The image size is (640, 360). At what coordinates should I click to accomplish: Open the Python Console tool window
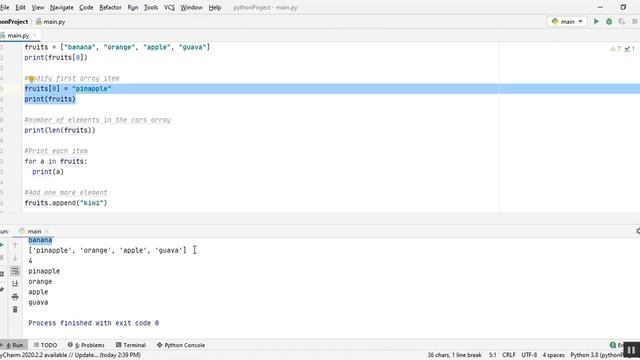point(180,345)
